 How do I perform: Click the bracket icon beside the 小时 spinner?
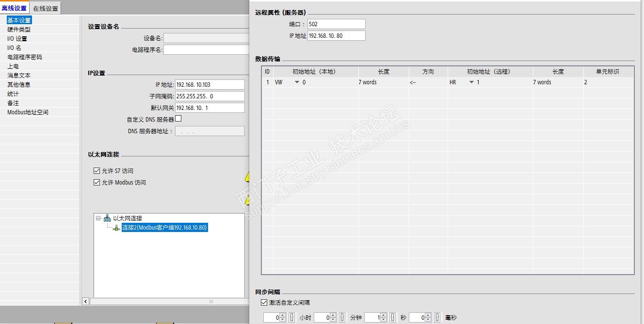click(x=292, y=318)
